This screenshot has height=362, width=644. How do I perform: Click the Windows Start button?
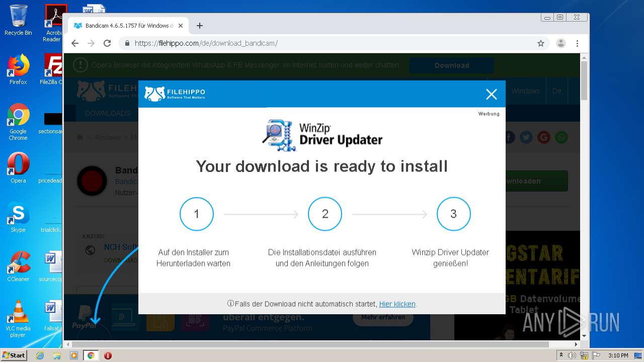pyautogui.click(x=14, y=355)
